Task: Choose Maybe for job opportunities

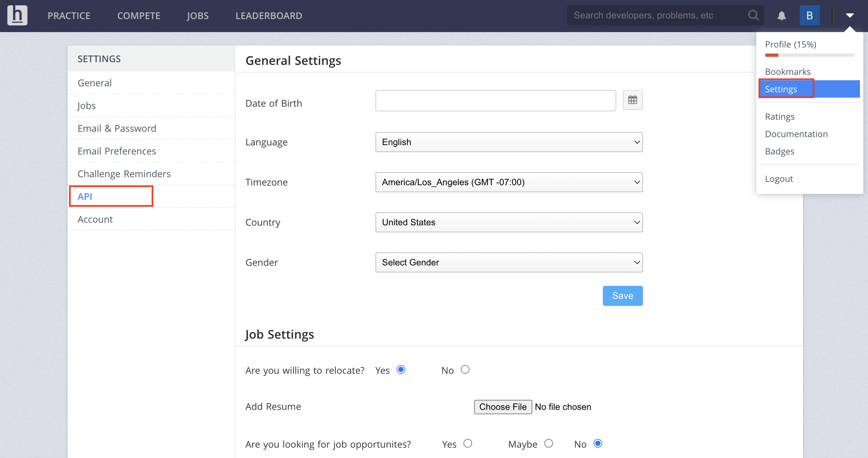Action: coord(548,444)
